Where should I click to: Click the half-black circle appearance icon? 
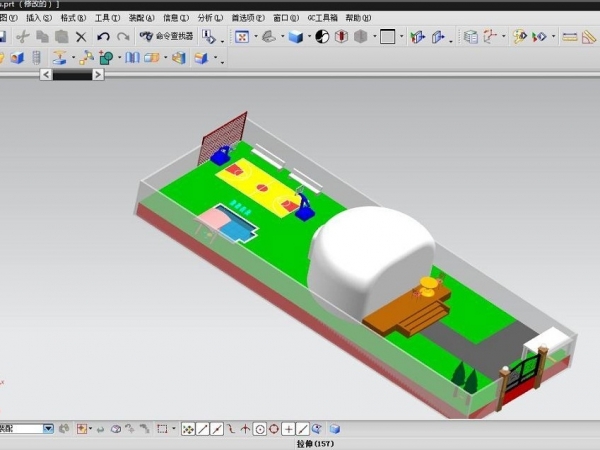322,37
